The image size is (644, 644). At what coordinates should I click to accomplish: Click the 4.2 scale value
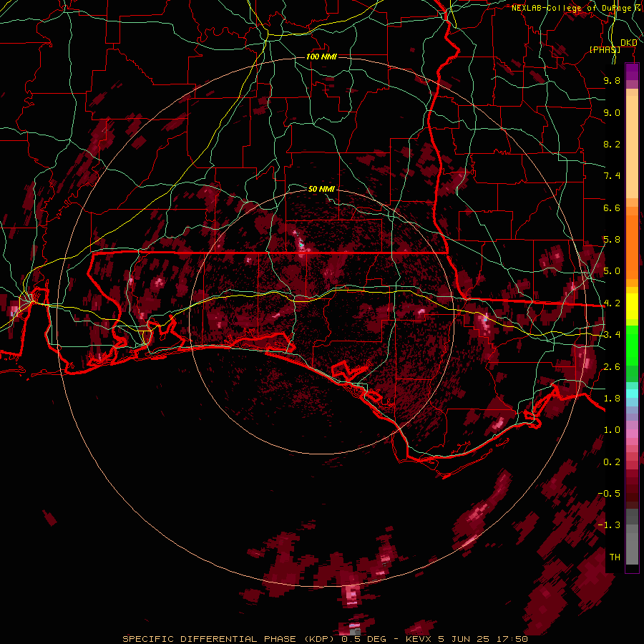(612, 303)
